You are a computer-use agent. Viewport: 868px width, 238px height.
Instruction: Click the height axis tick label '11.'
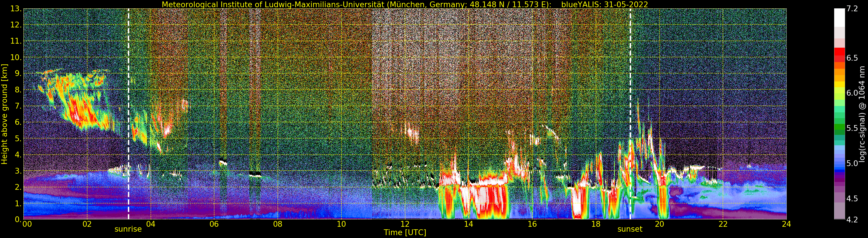tap(16, 41)
